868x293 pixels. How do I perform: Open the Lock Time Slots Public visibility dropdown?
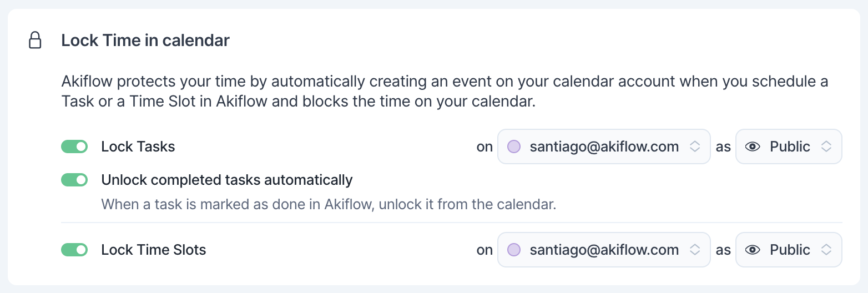click(x=789, y=250)
